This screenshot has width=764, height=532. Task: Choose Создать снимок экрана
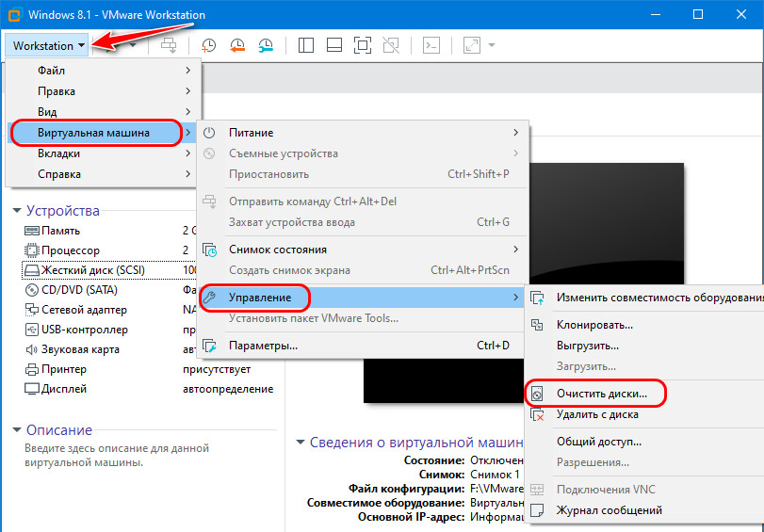pos(362,270)
